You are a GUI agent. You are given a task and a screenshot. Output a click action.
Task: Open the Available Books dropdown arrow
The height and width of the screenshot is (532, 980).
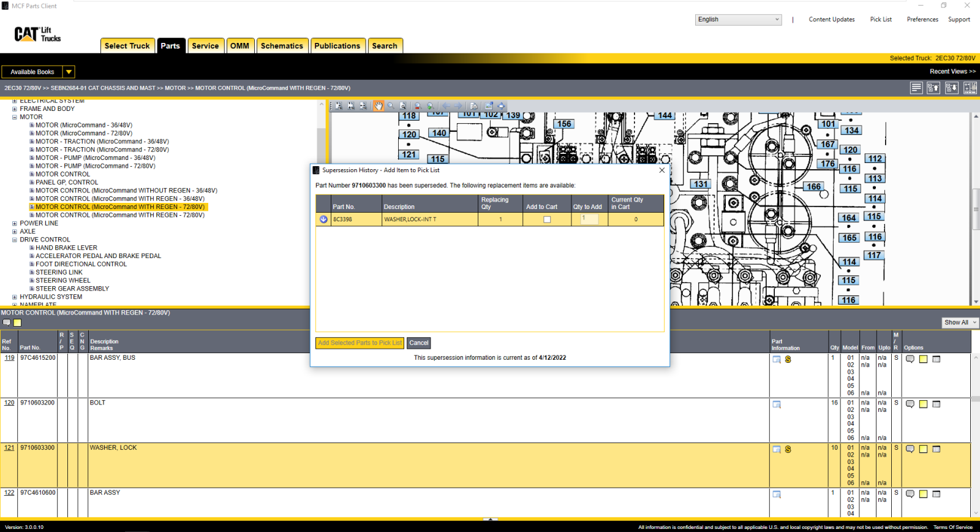point(69,72)
